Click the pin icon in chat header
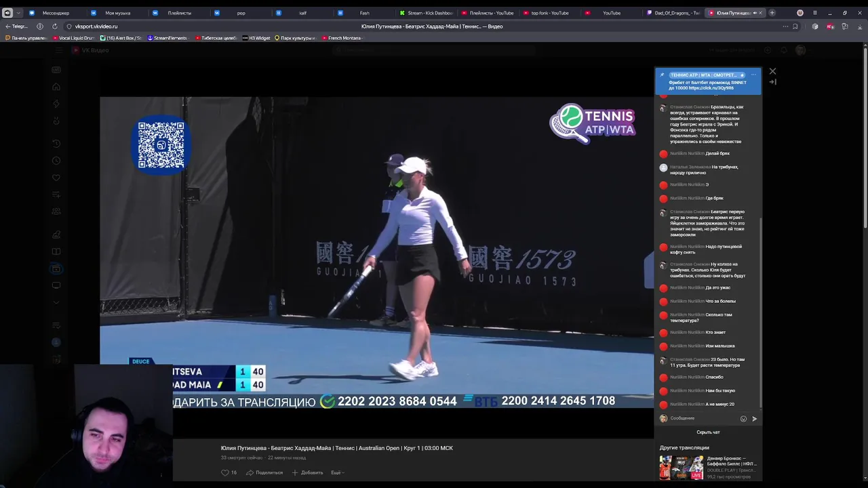Image resolution: width=868 pixels, height=488 pixels. (663, 75)
